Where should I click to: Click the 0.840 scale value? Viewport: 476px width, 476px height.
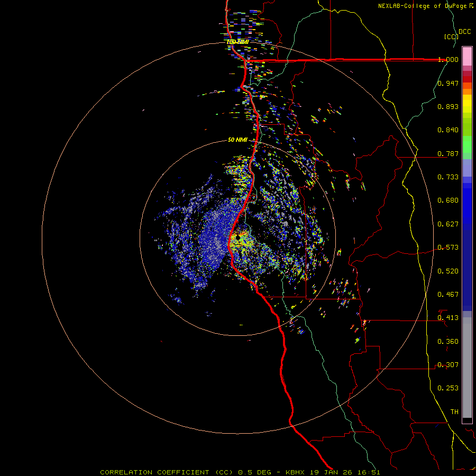(448, 130)
